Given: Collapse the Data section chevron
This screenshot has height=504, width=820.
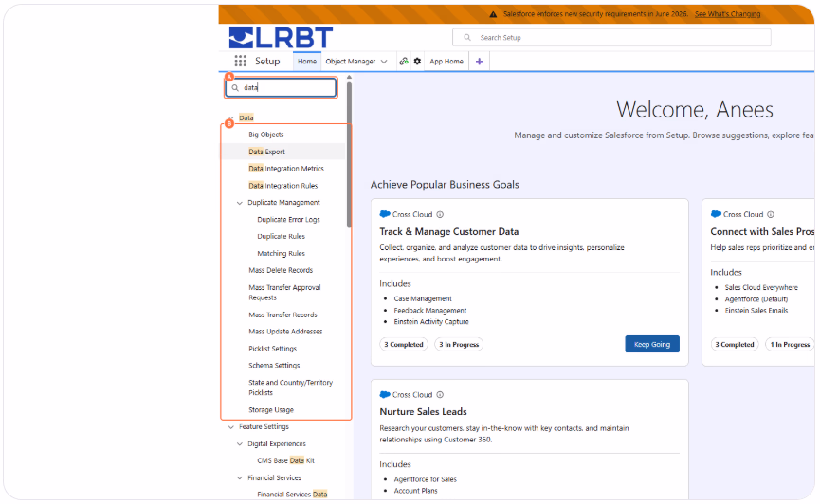Looking at the screenshot, I should 231,117.
